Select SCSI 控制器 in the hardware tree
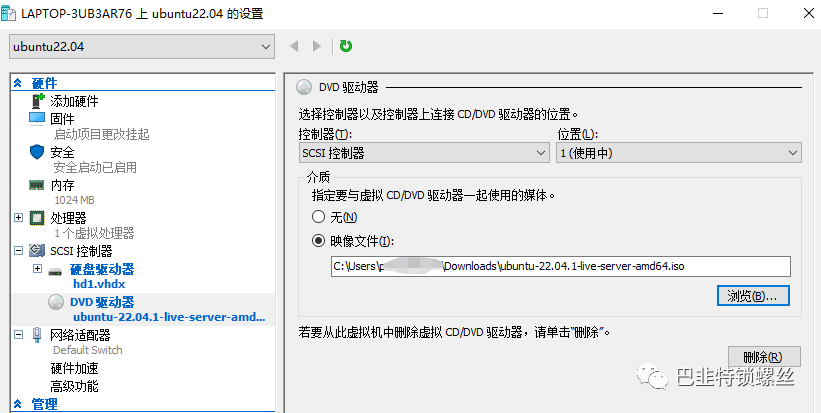The width and height of the screenshot is (821, 413). (x=81, y=251)
